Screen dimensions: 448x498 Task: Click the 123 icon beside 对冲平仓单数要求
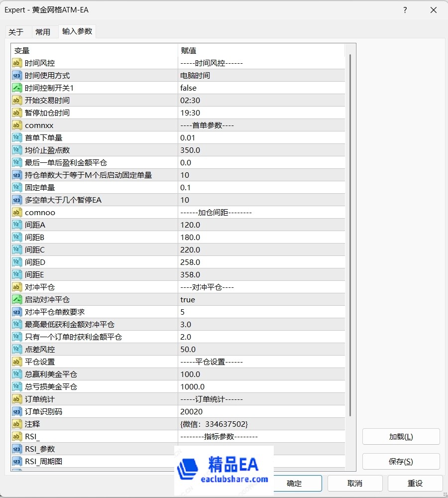click(16, 312)
